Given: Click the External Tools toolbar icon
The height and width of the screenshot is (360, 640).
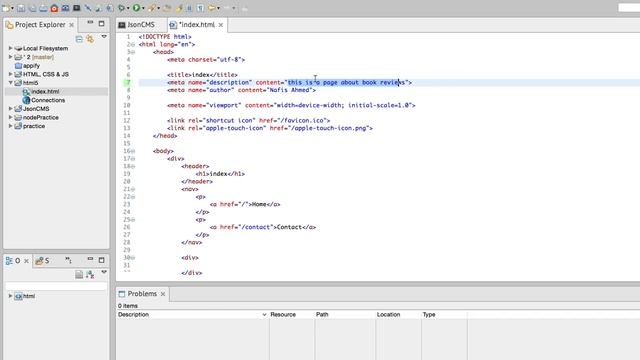Looking at the screenshot, I should click(152, 8).
